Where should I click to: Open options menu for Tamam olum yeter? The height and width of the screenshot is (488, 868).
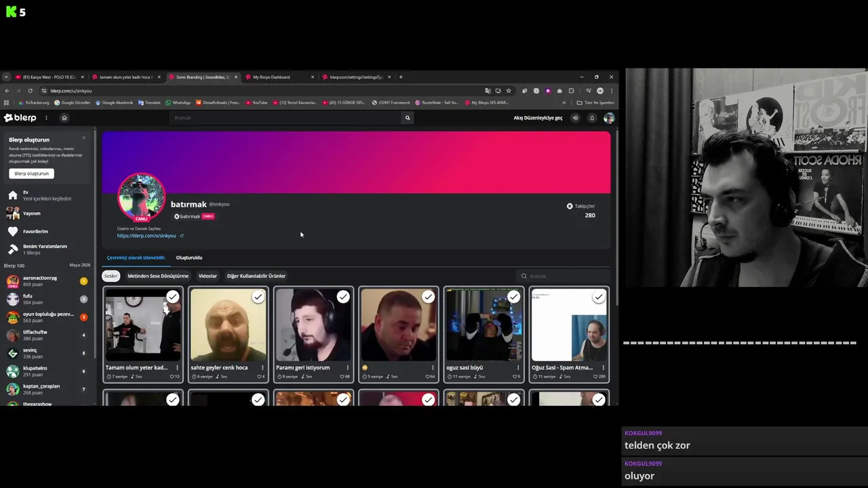click(x=177, y=367)
